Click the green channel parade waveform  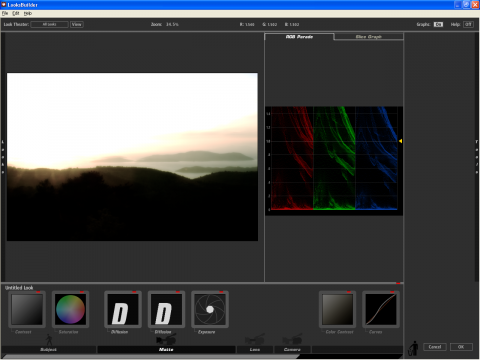tap(334, 158)
